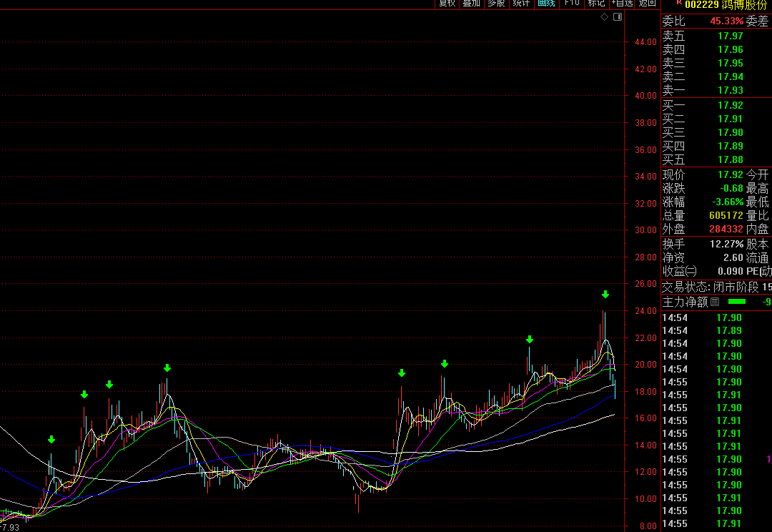Screen dimensions: 772x532
Task: Click the 30.00 price axis label
Action: pyautogui.click(x=646, y=230)
